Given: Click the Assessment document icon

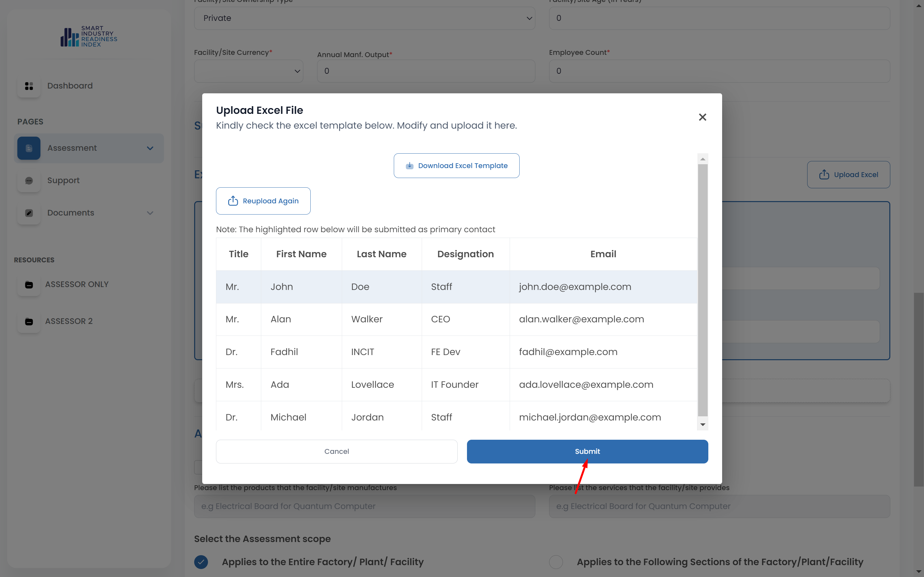Looking at the screenshot, I should [29, 148].
